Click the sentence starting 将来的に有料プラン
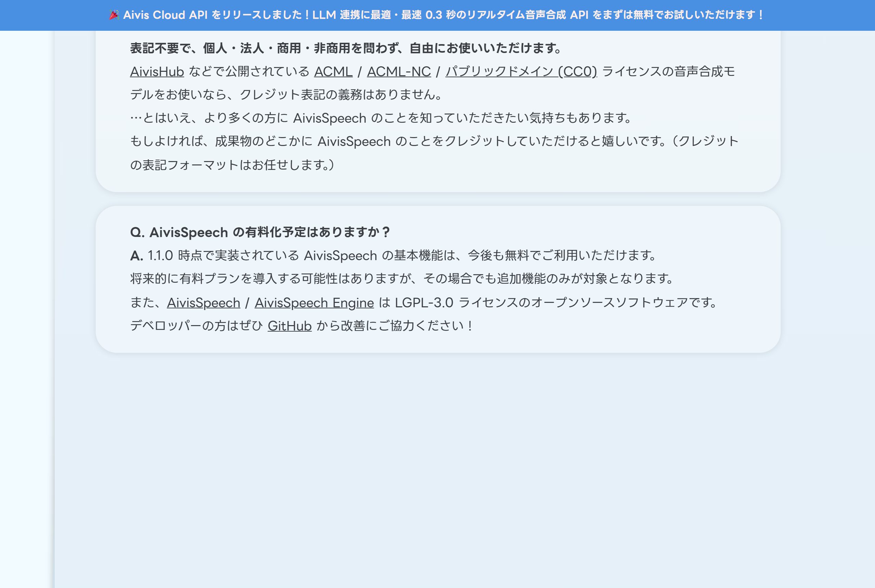Image resolution: width=875 pixels, height=588 pixels. 402,278
